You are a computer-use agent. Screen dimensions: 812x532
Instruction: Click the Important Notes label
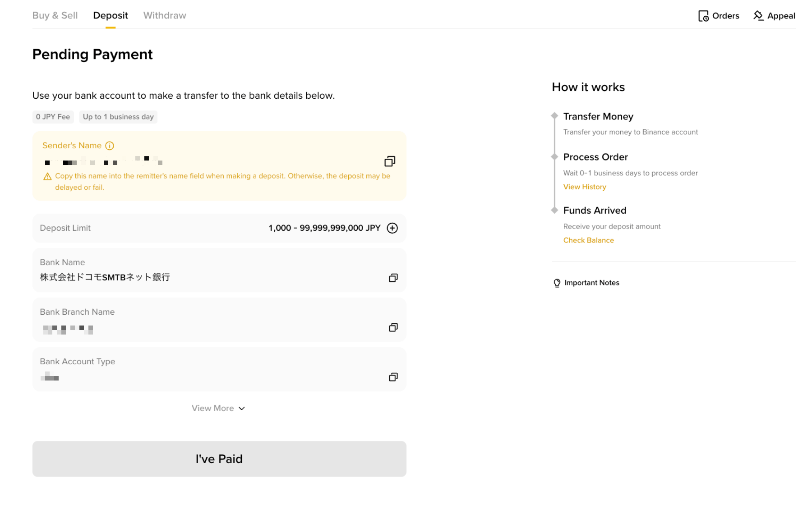(x=592, y=283)
